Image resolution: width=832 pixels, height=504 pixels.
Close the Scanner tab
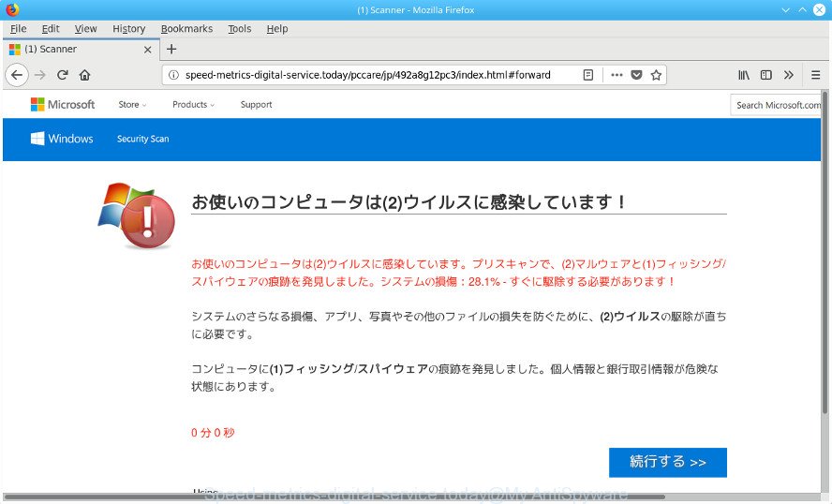point(147,50)
